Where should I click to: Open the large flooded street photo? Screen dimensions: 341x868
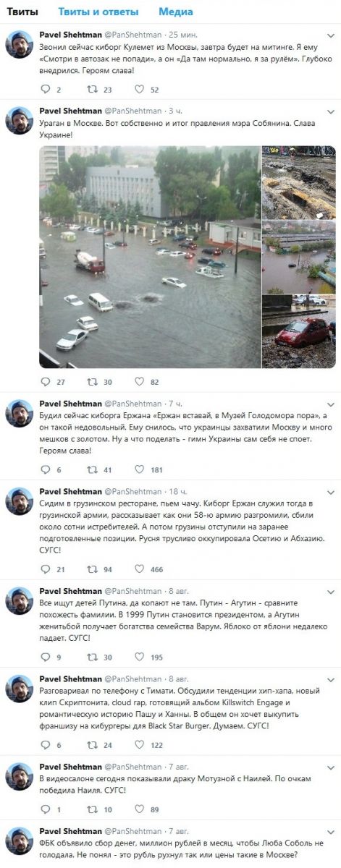point(149,256)
